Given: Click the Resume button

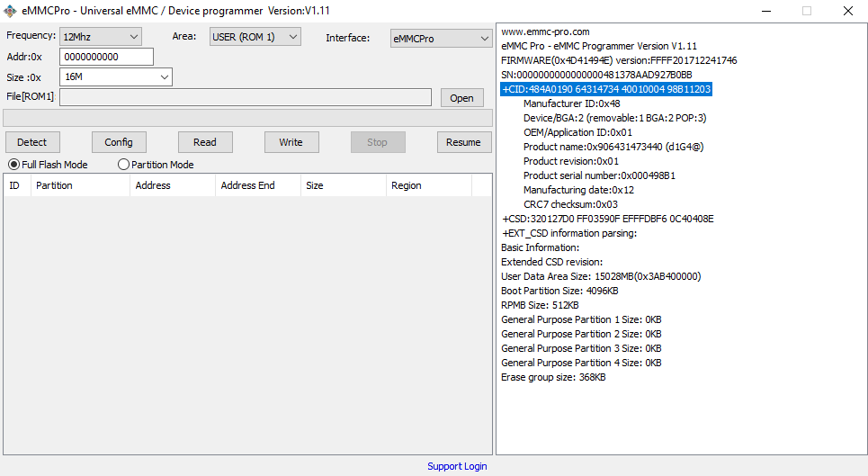Looking at the screenshot, I should pos(464,142).
